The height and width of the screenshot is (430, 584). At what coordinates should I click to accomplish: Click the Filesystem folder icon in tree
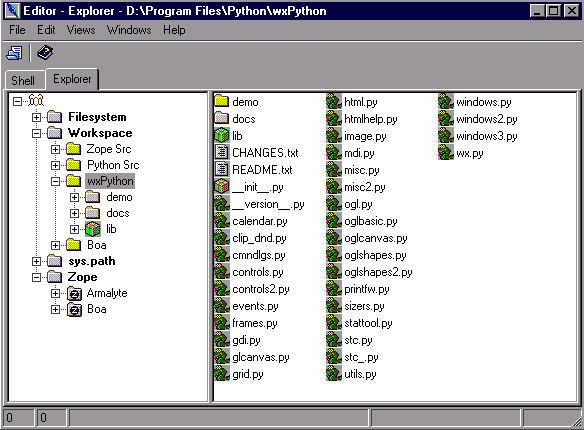click(55, 117)
